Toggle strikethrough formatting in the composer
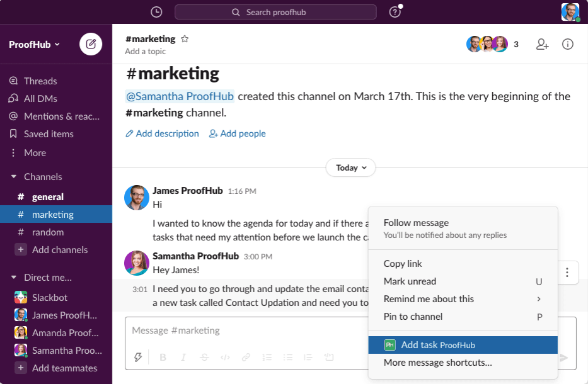The height and width of the screenshot is (384, 588). pyautogui.click(x=204, y=357)
